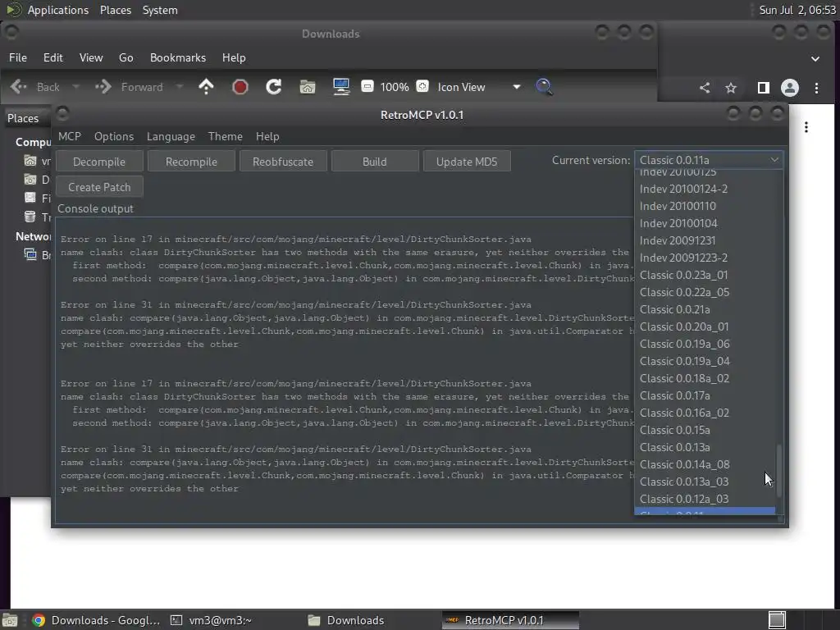Click the Decompile button
This screenshot has width=840, height=630.
click(x=99, y=162)
